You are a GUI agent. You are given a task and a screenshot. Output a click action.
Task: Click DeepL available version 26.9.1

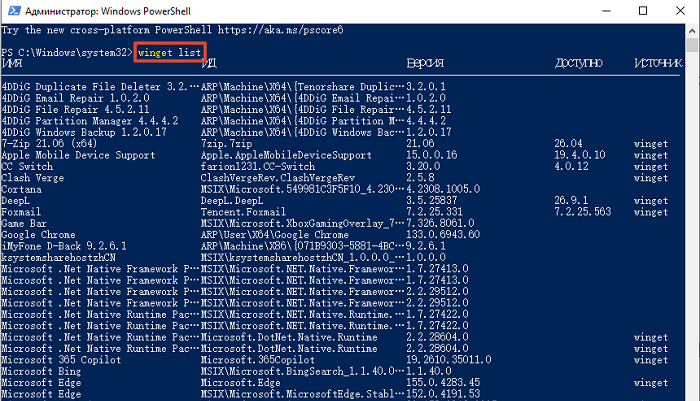coord(571,200)
